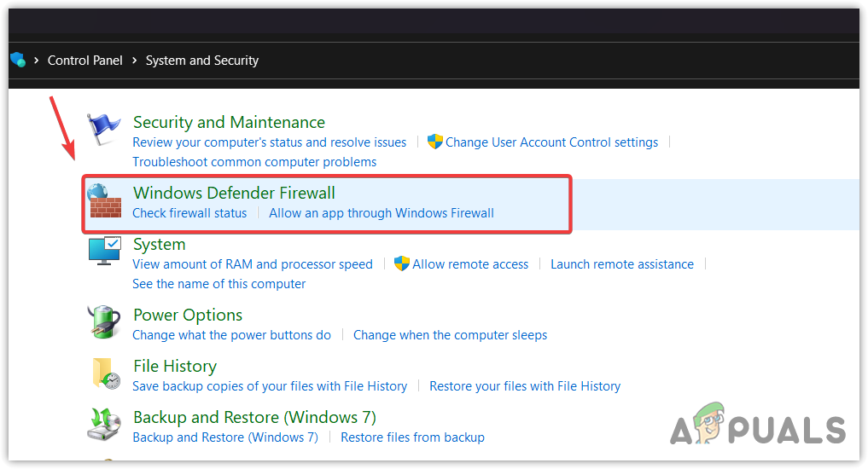Viewport: 868px width, 469px height.
Task: Open View amount of RAM and processor speed
Action: coord(253,264)
